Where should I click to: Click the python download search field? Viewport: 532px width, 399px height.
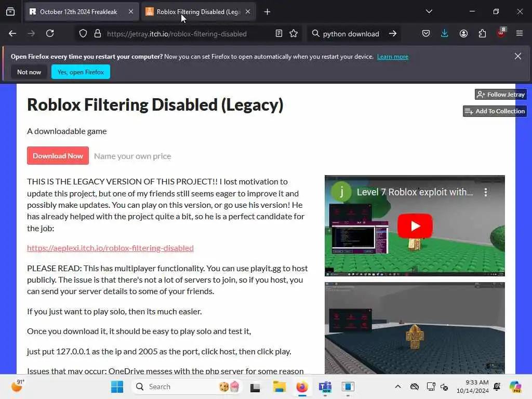coord(351,34)
